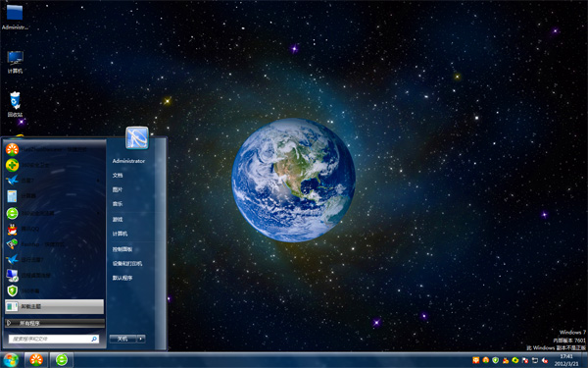Open the bird entry above Remote Desktop Connection
Viewport: 588px width, 368px height.
click(54, 259)
